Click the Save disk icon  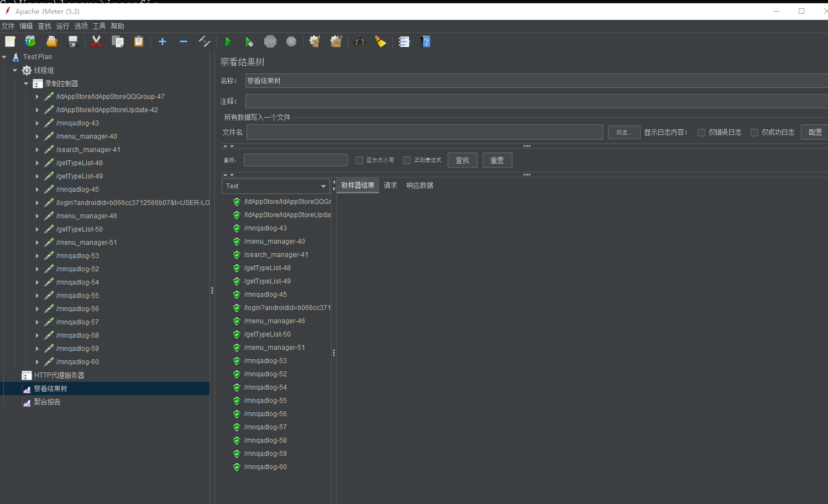(73, 41)
